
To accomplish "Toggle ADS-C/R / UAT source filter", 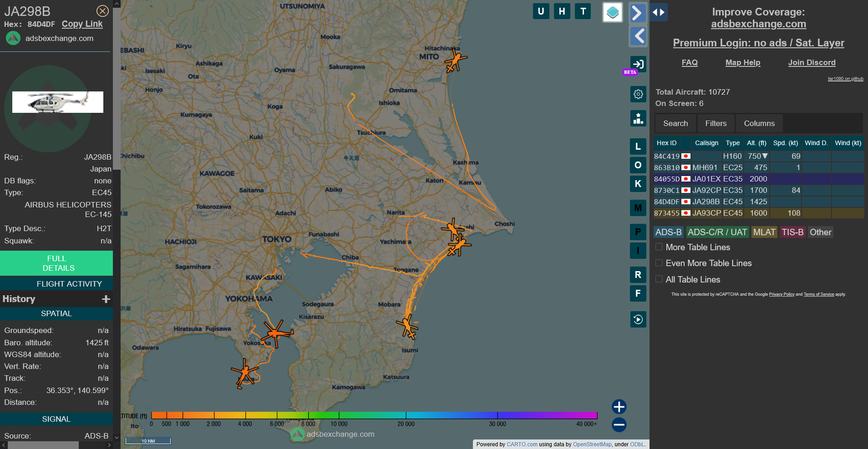I will point(717,232).
